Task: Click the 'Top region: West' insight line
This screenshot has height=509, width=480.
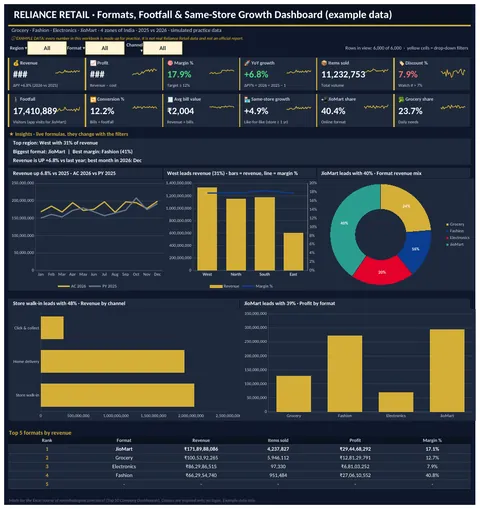Action: coord(55,143)
